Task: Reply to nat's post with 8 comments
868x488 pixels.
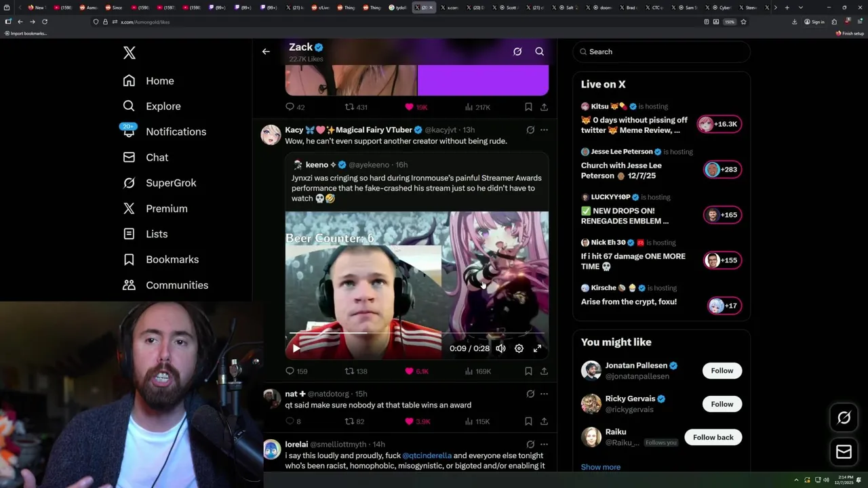Action: (293, 422)
